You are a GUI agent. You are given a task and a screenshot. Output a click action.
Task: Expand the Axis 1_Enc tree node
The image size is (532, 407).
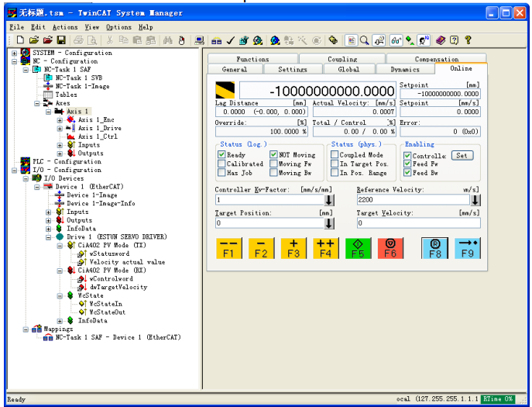pos(60,120)
